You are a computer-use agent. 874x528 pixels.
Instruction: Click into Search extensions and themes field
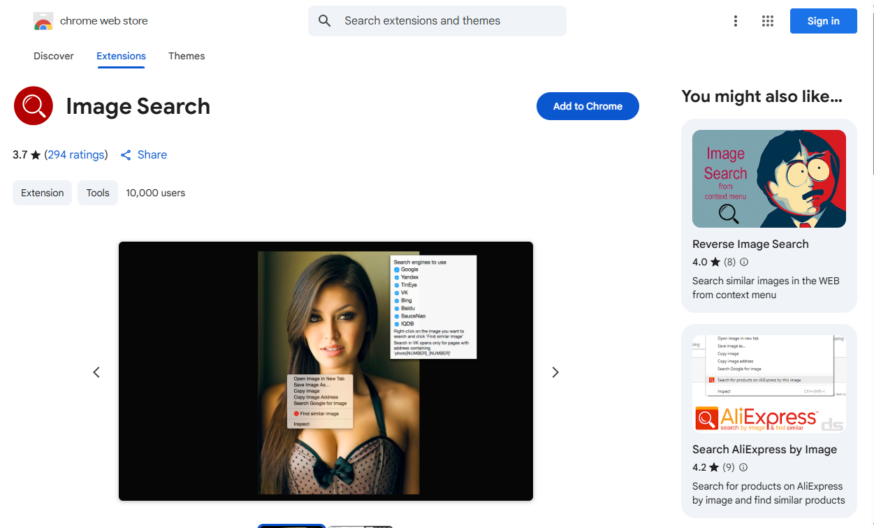click(x=437, y=21)
